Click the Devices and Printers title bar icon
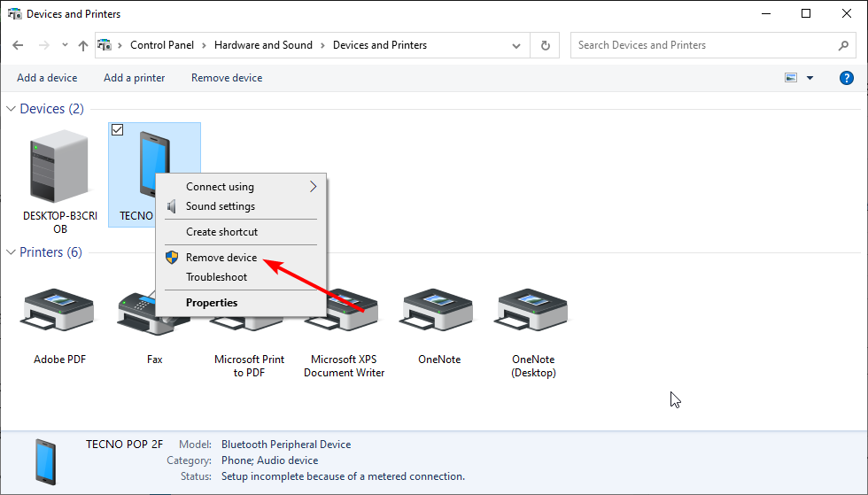This screenshot has height=495, width=868. click(x=14, y=14)
